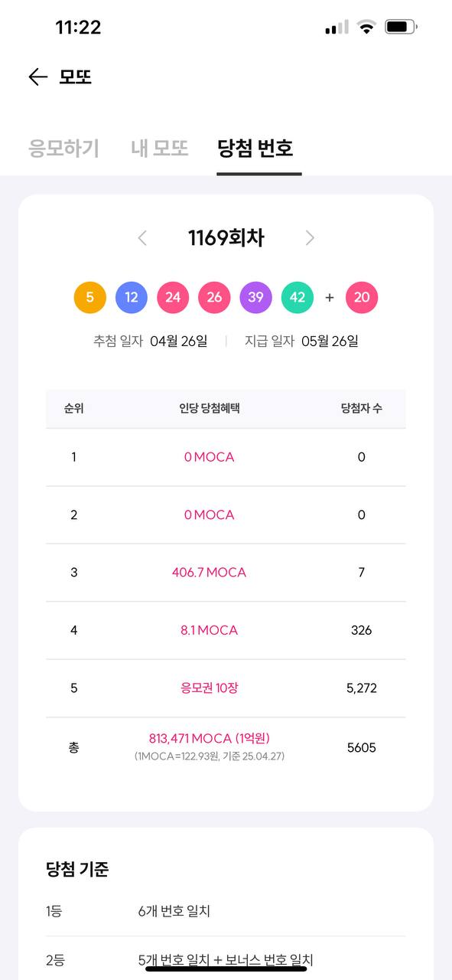Screen dimensions: 452x980
Task: Tap the 응모권 10장 fifth-rank prize
Action: point(209,688)
